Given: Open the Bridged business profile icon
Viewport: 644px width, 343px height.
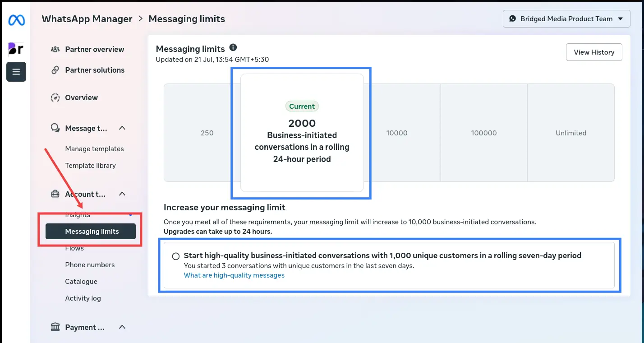Looking at the screenshot, I should [16, 48].
